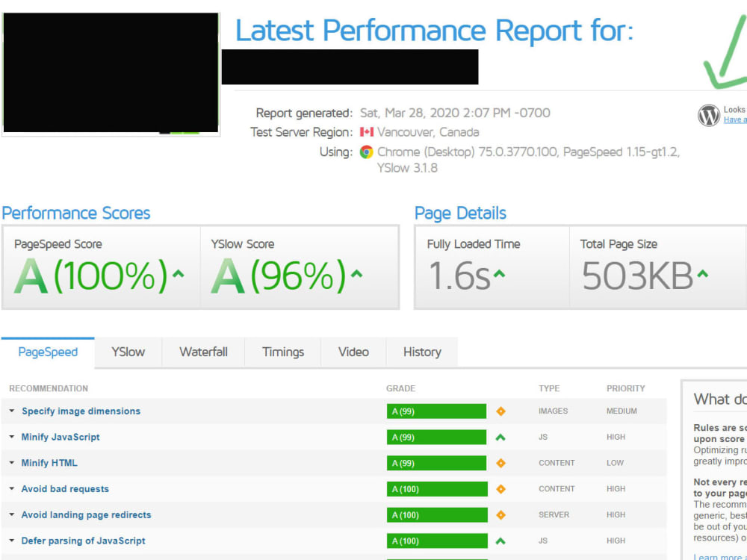Click Vancouver, Canada server region text
The image size is (747, 560).
[x=428, y=132]
